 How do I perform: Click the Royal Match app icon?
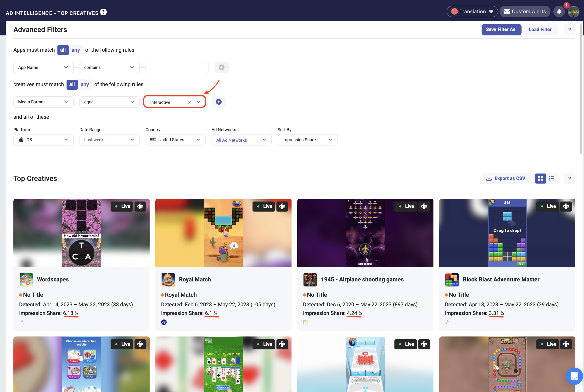[168, 280]
